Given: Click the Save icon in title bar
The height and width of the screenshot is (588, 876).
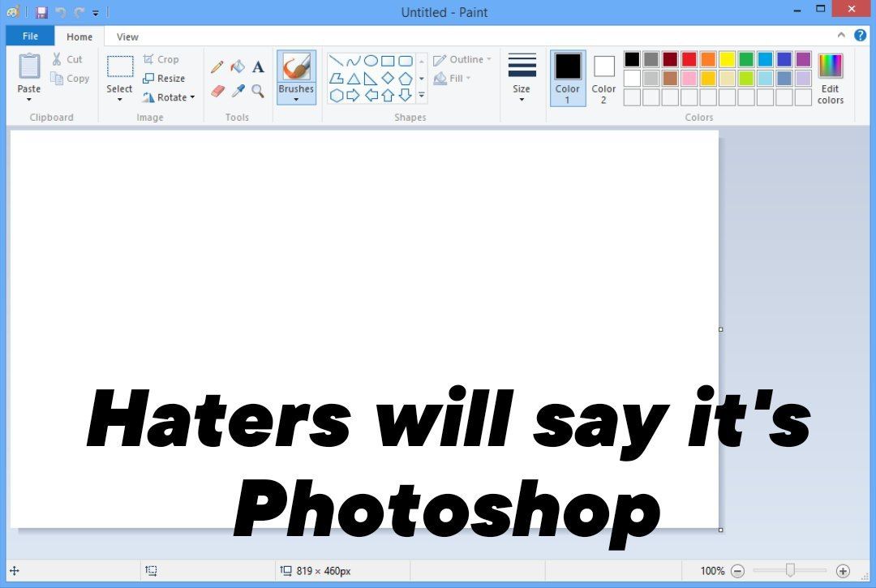Looking at the screenshot, I should point(41,11).
